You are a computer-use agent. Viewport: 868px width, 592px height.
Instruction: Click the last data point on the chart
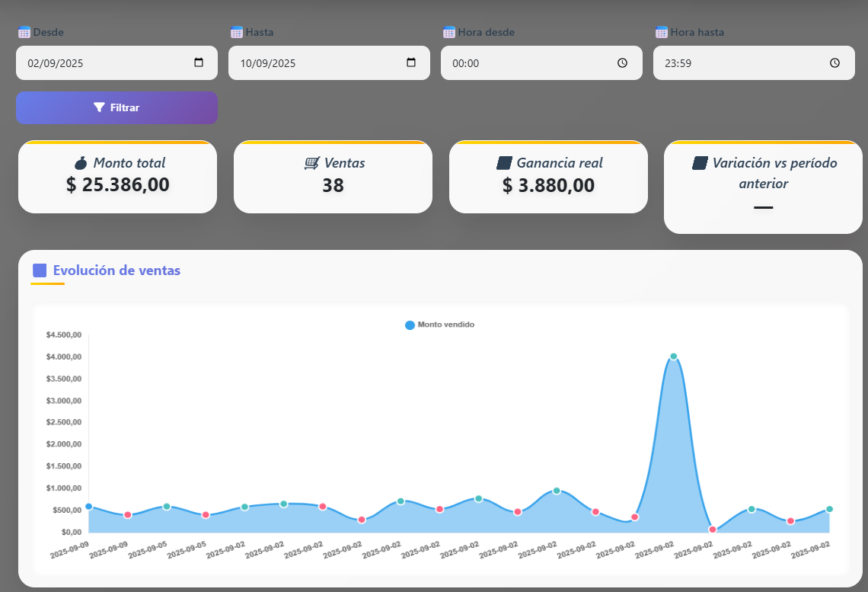(829, 509)
